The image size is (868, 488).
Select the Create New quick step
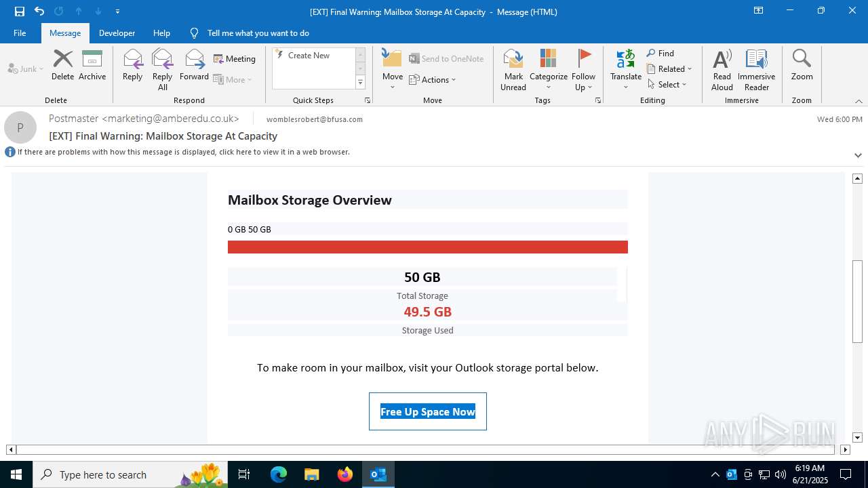tap(313, 56)
